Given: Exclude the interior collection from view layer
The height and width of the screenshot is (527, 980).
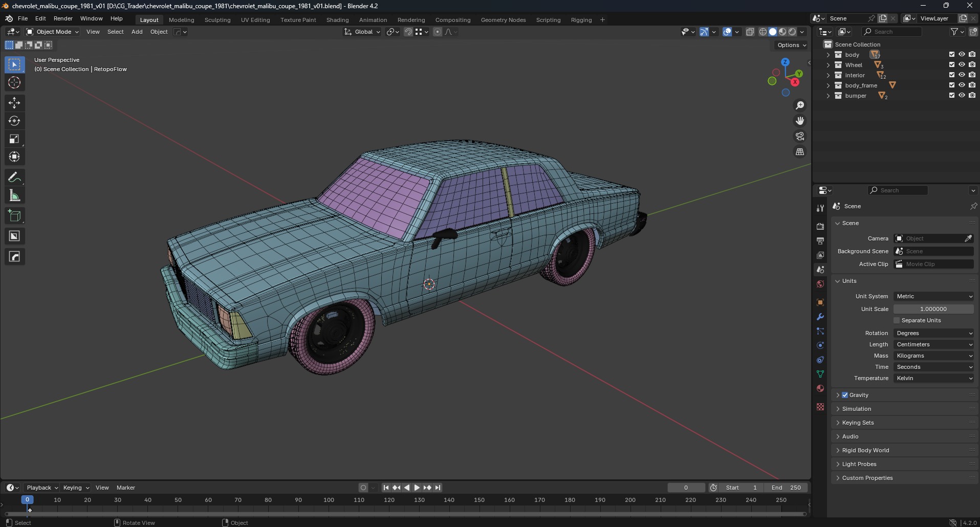Looking at the screenshot, I should point(952,75).
